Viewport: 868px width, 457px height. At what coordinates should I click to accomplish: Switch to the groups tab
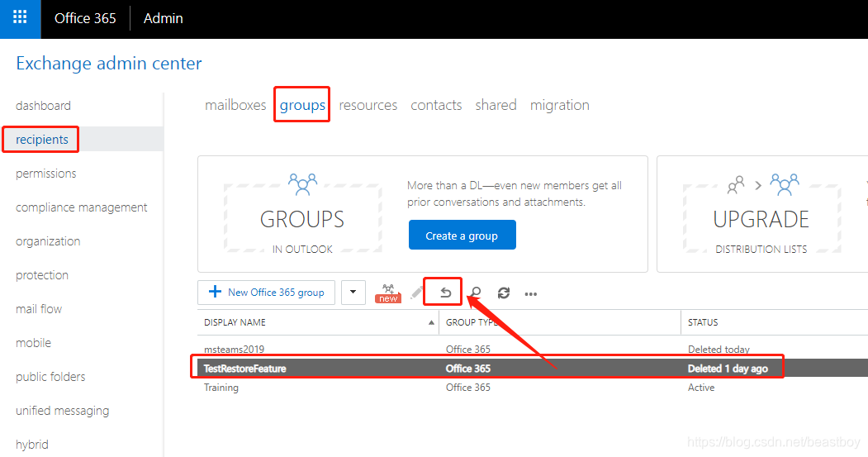302,105
